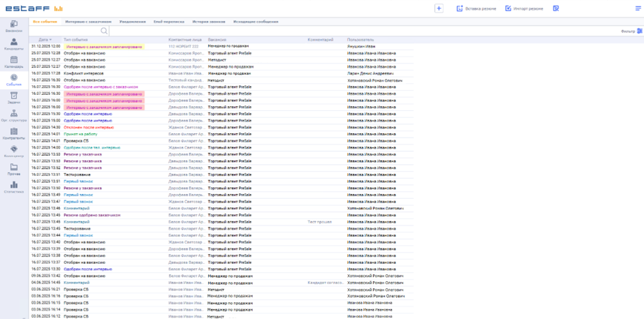The image size is (644, 319).
Task: Open the Статистика section in sidebar
Action: click(14, 188)
